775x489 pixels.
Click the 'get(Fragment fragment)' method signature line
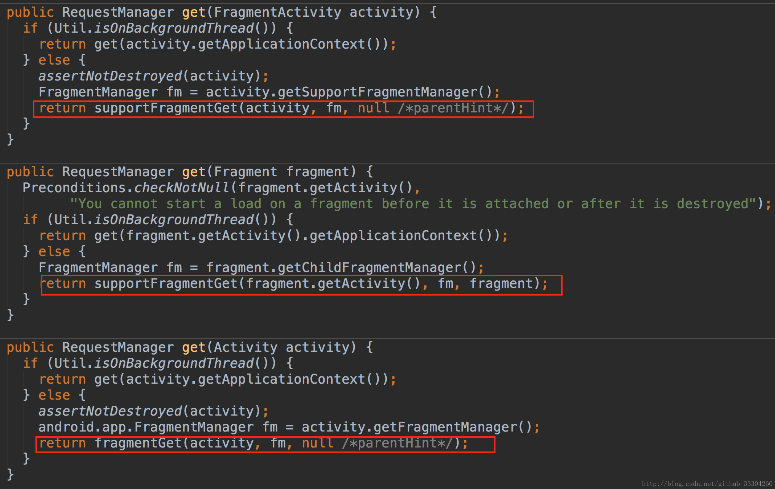click(x=189, y=172)
